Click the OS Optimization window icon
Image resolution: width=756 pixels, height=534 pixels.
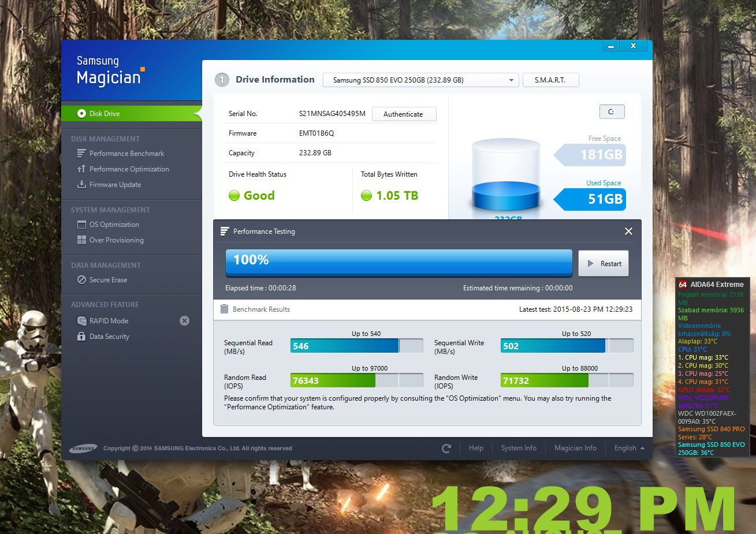[x=81, y=225]
